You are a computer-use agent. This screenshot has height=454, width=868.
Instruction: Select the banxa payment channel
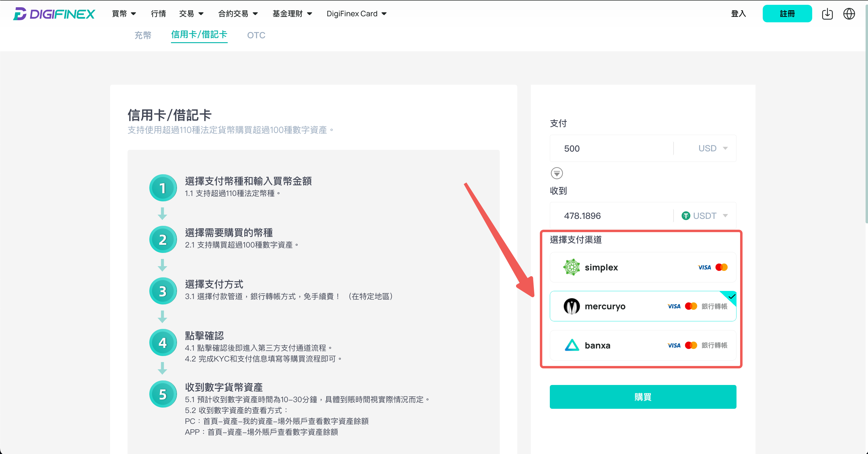pyautogui.click(x=643, y=345)
